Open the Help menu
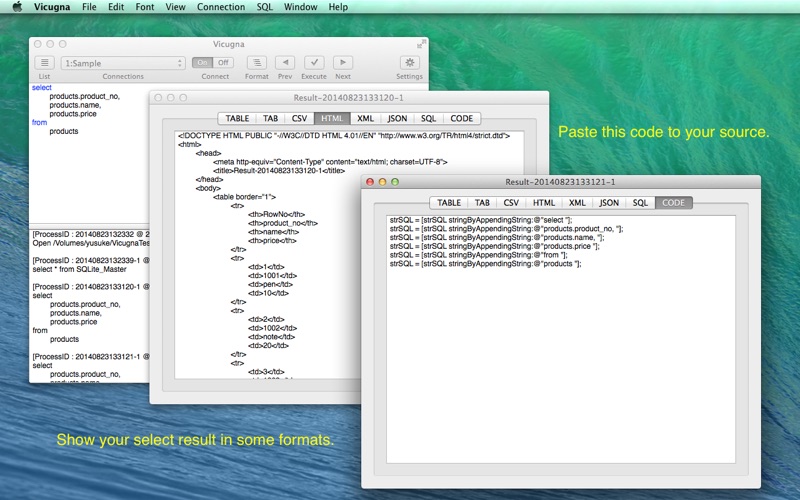Image resolution: width=800 pixels, height=500 pixels. point(338,7)
